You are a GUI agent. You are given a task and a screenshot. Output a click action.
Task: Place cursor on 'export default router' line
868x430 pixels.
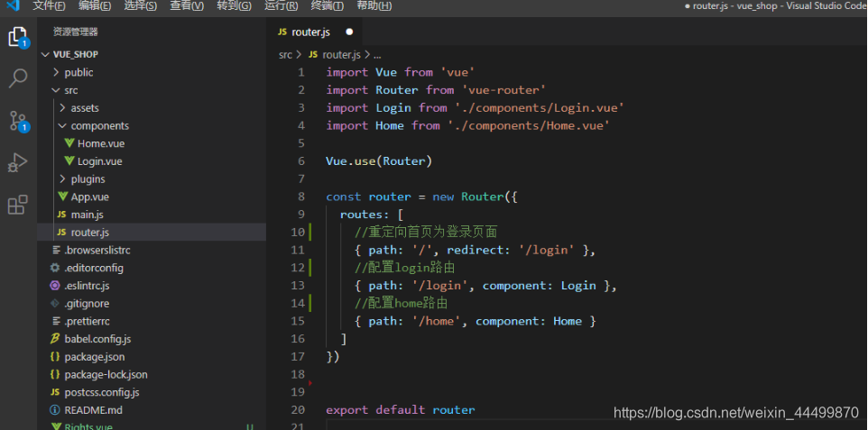pyautogui.click(x=401, y=410)
